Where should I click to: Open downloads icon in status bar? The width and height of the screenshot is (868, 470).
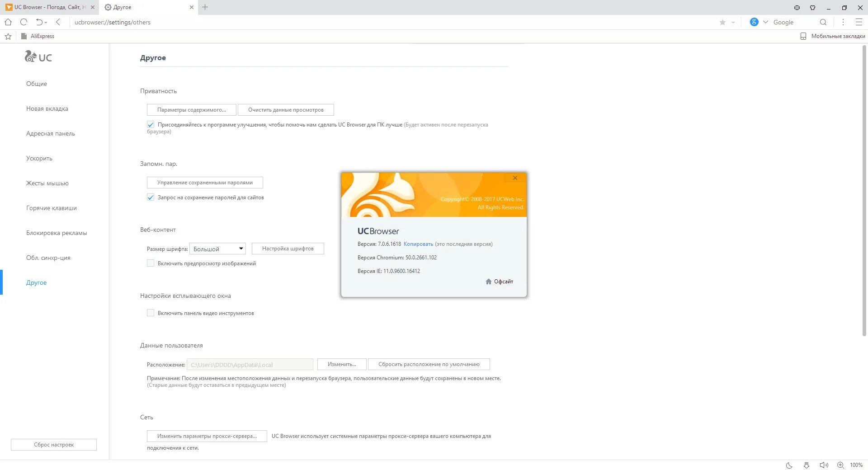click(x=807, y=465)
